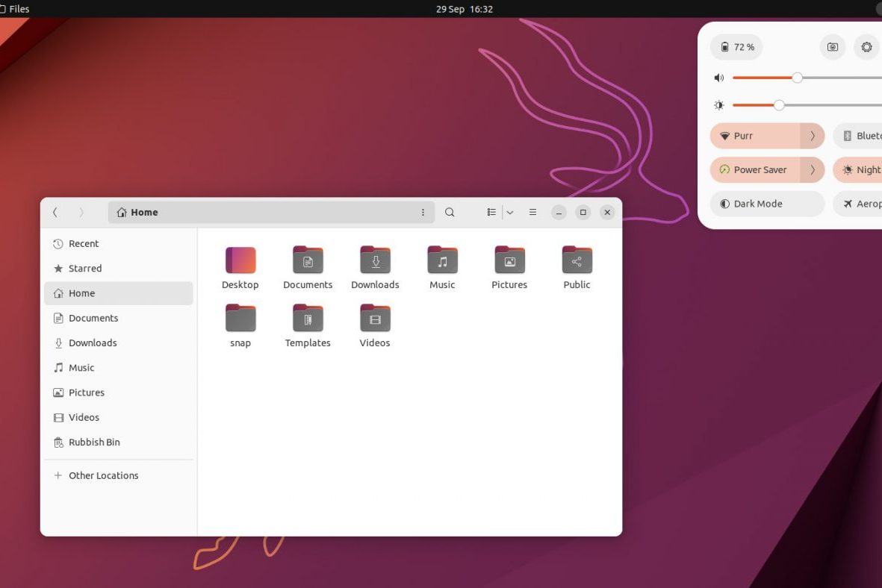882x588 pixels.
Task: Open Other Locations
Action: click(104, 475)
